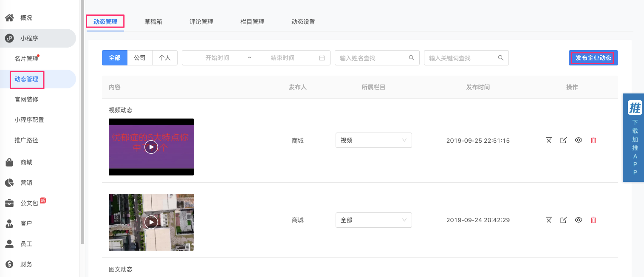Click the 图文动态 label text

point(121,269)
